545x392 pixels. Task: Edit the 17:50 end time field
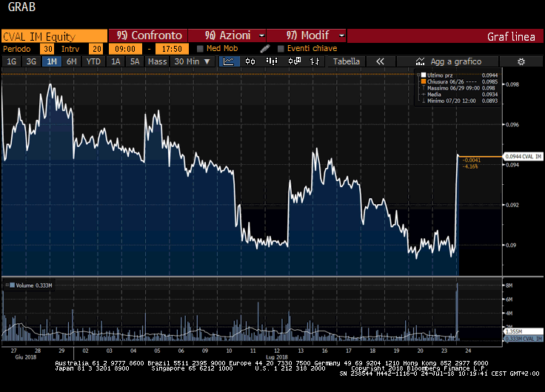pos(172,49)
